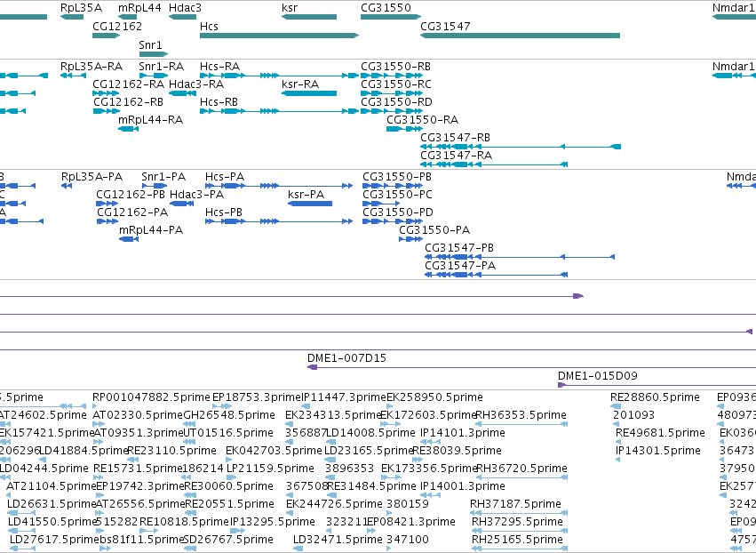
Task: Select the Snr1-RA transcript label
Action: click(x=162, y=66)
